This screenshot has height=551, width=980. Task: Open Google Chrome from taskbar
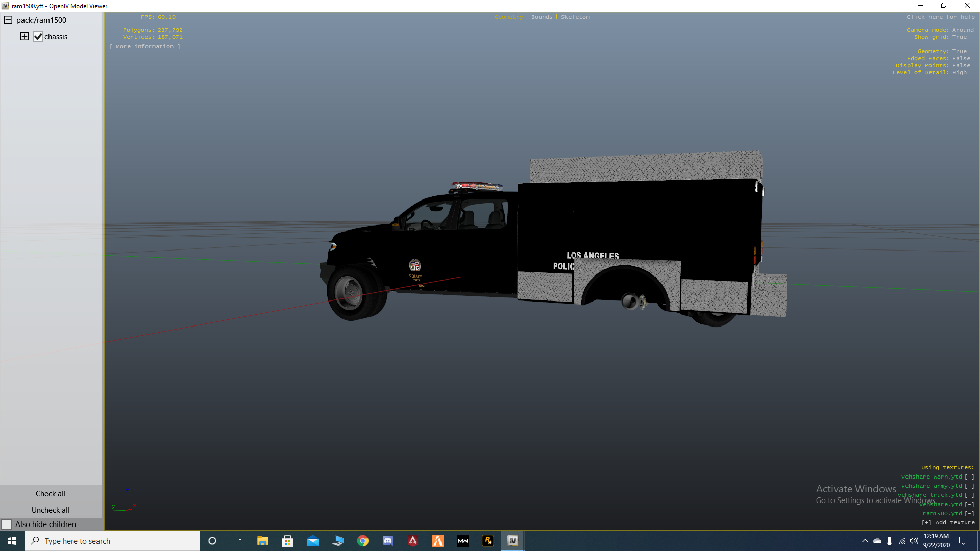point(363,541)
